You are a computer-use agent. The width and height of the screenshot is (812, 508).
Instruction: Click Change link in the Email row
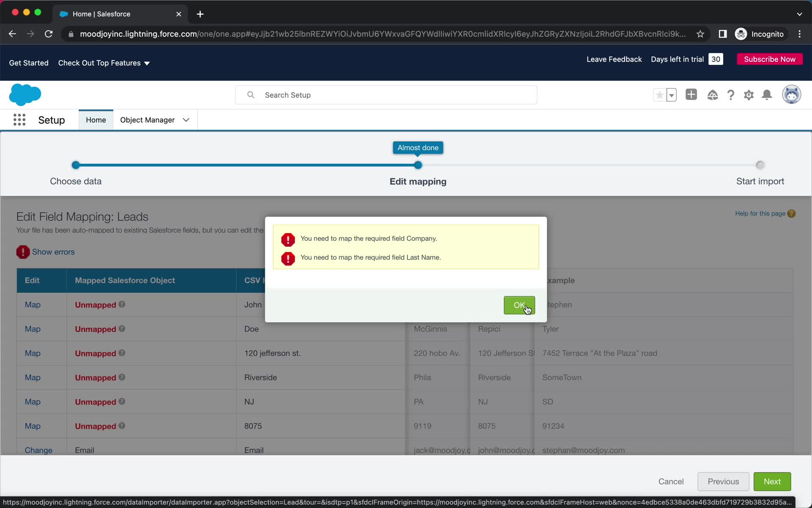point(38,450)
